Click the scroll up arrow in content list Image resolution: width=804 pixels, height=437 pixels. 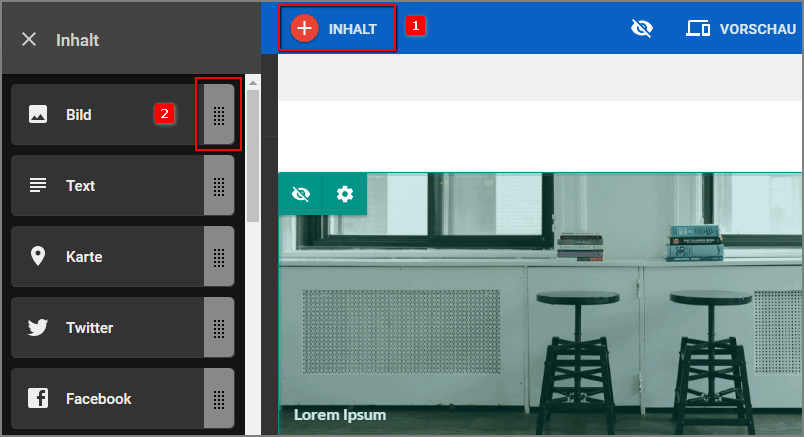click(x=253, y=83)
